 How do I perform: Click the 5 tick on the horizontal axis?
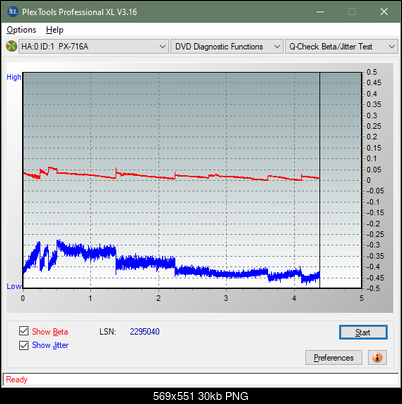tap(361, 298)
